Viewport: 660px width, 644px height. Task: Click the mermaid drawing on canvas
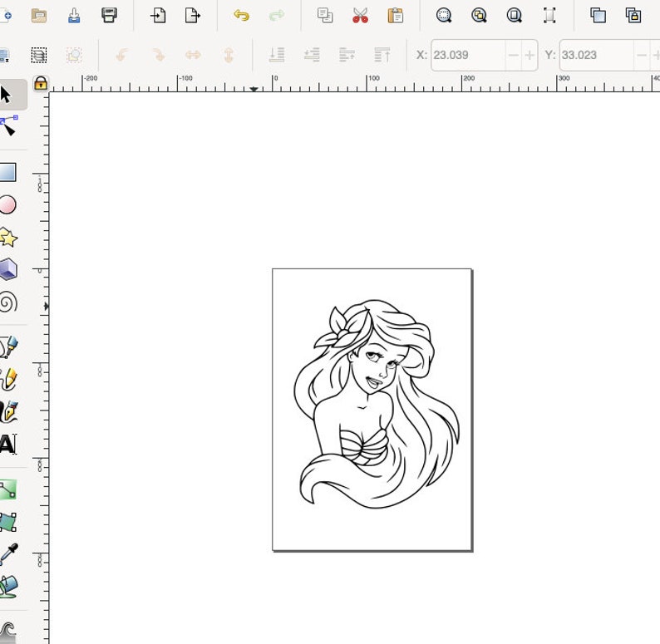point(377,404)
